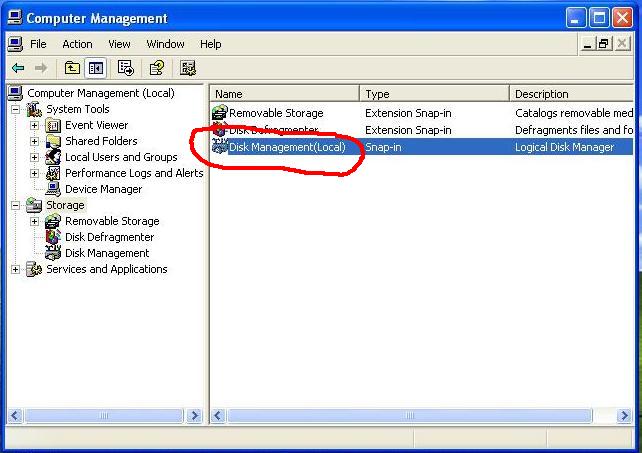Sort list by the Description column header
The width and height of the screenshot is (642, 453).
click(572, 94)
